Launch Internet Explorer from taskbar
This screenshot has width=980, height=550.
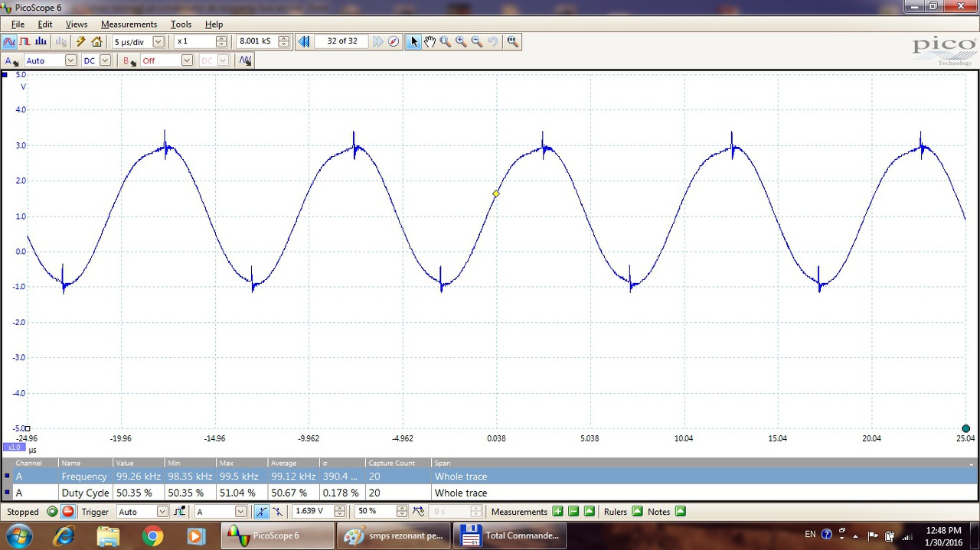point(64,535)
